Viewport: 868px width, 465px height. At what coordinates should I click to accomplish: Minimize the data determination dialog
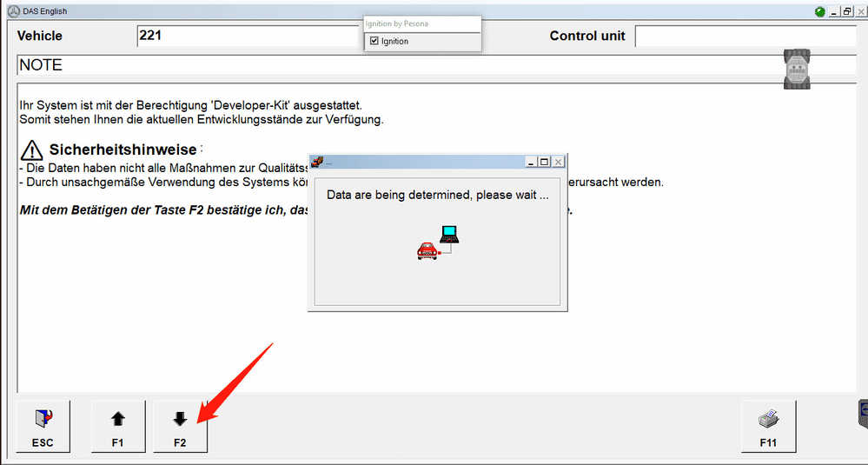click(x=532, y=162)
